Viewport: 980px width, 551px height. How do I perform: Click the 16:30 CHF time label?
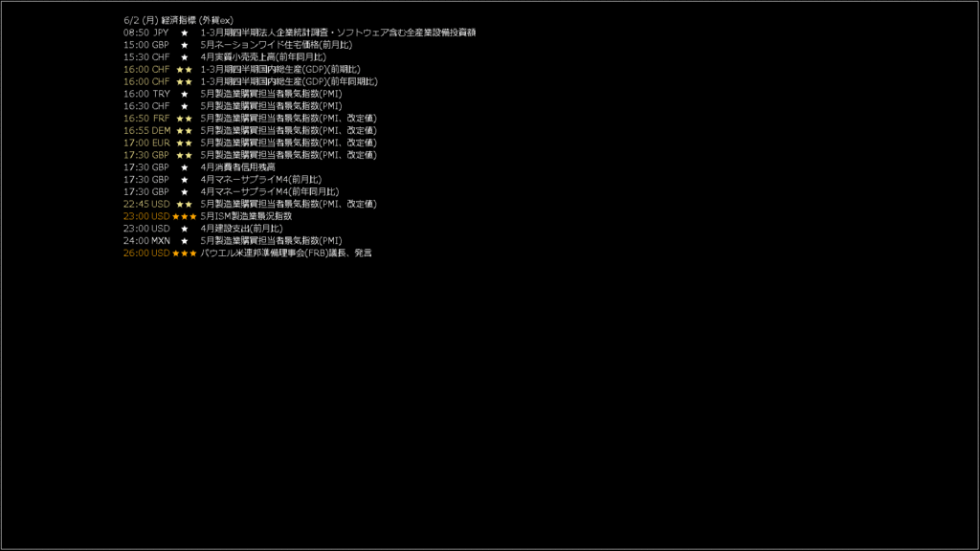tap(146, 106)
